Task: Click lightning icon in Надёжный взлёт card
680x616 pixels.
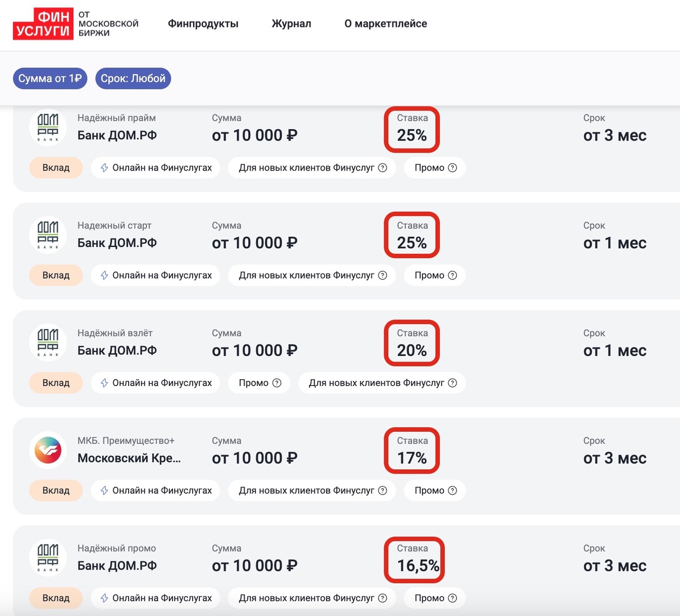Action: coord(104,383)
